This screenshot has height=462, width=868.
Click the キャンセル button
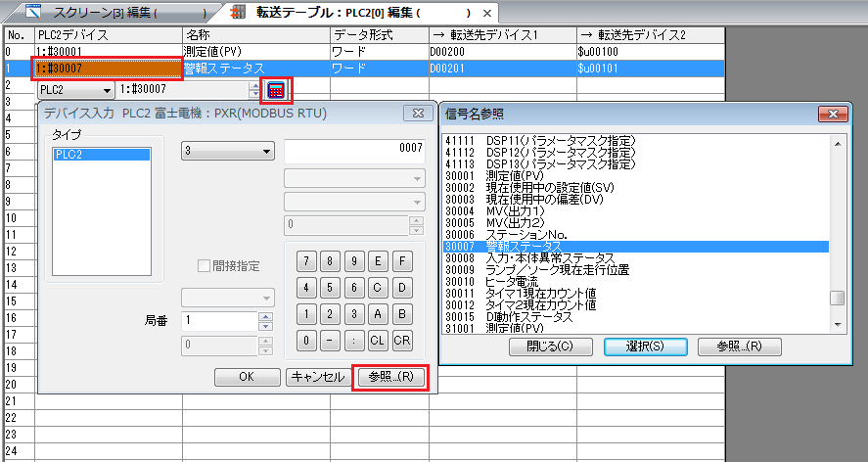[x=316, y=377]
